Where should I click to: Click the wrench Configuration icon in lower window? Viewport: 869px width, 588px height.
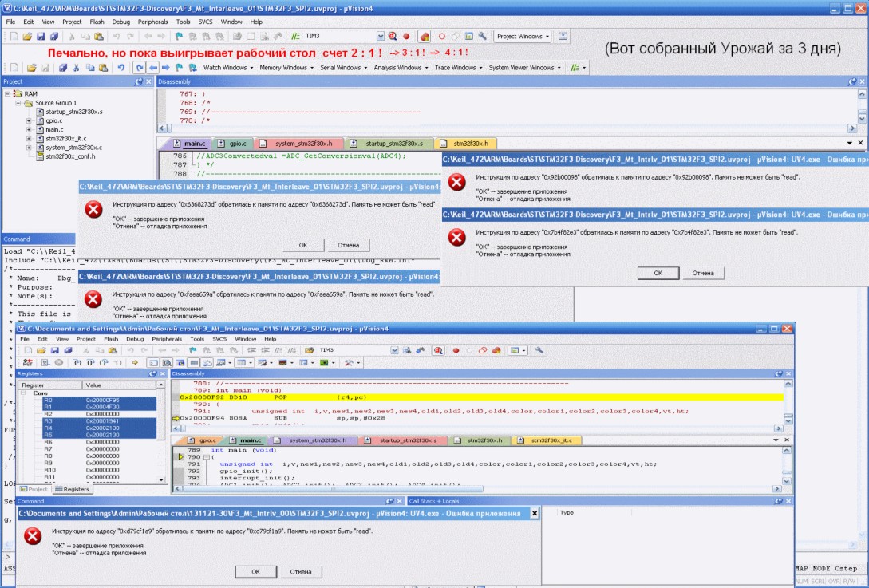click(x=540, y=350)
